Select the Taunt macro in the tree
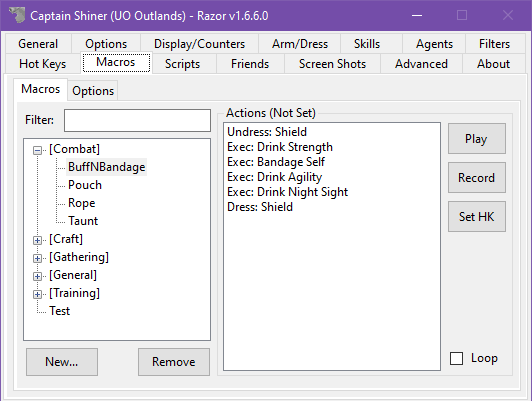Screen dimensions: 532x401 tap(83, 221)
